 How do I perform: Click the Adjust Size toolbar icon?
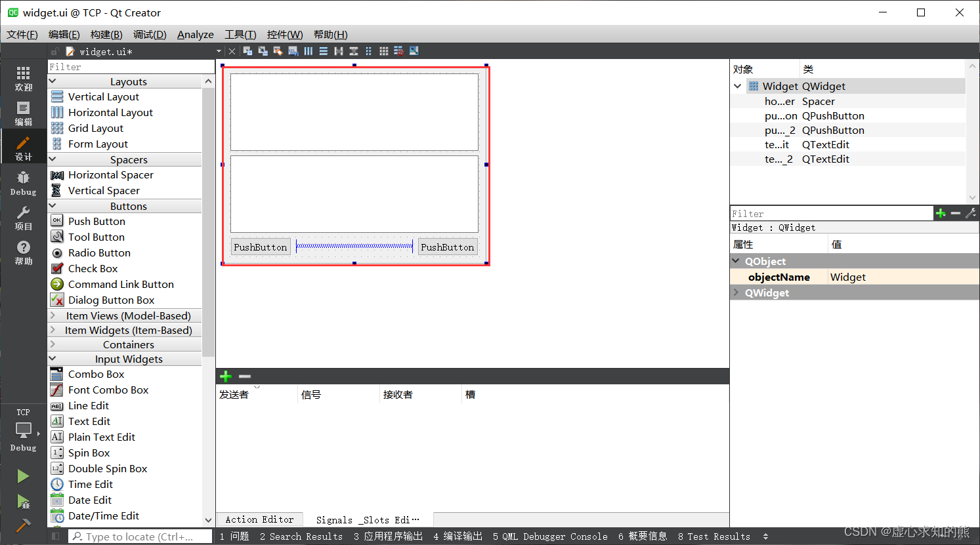pyautogui.click(x=414, y=51)
